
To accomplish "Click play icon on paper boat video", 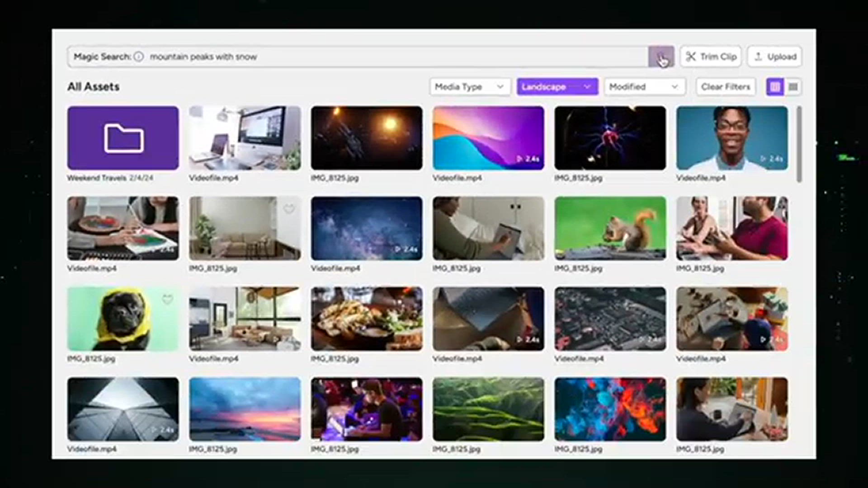I will [x=519, y=340].
